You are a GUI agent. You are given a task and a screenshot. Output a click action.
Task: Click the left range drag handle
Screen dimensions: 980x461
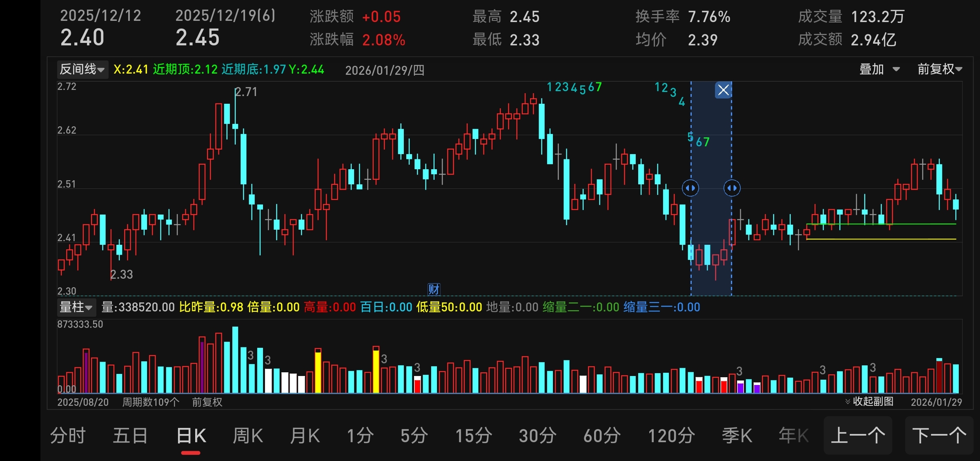pyautogui.click(x=690, y=188)
